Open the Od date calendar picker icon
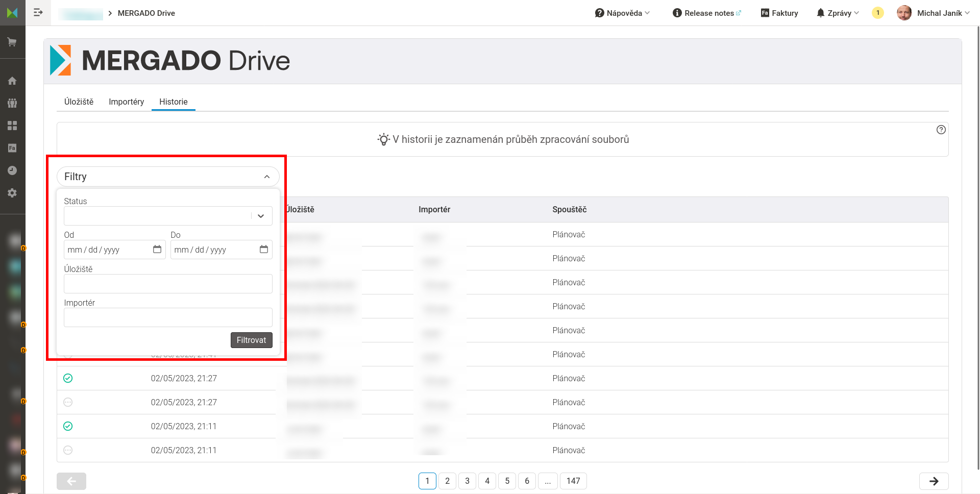This screenshot has height=494, width=980. 157,249
